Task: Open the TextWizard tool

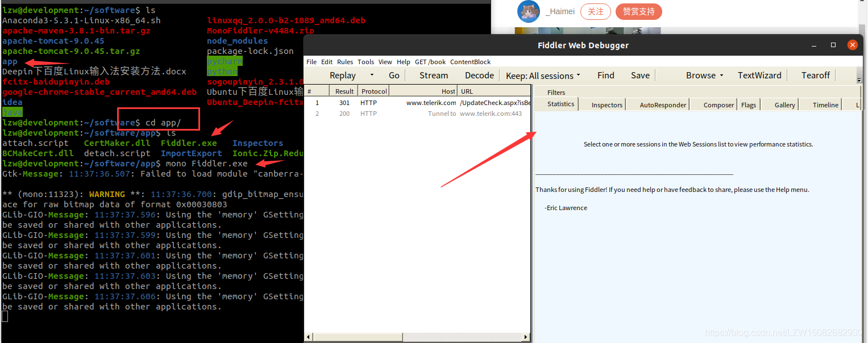Action: pyautogui.click(x=759, y=76)
